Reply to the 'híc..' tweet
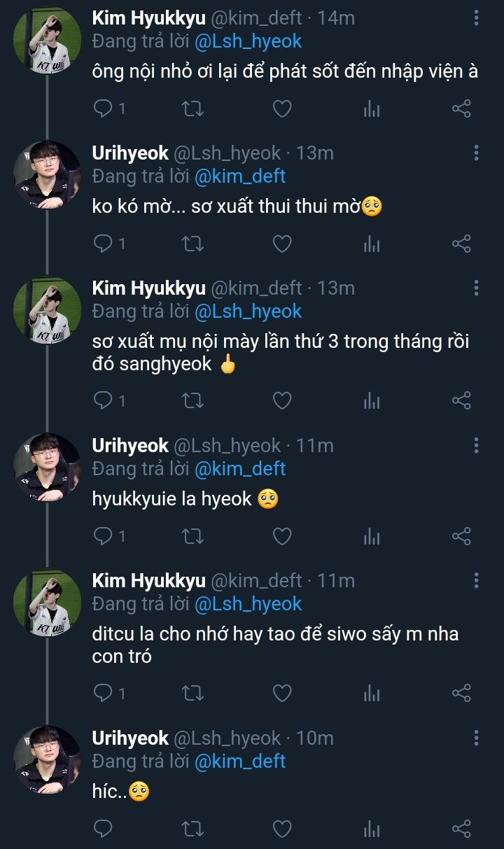Screen dimensions: 504x849 (104, 829)
